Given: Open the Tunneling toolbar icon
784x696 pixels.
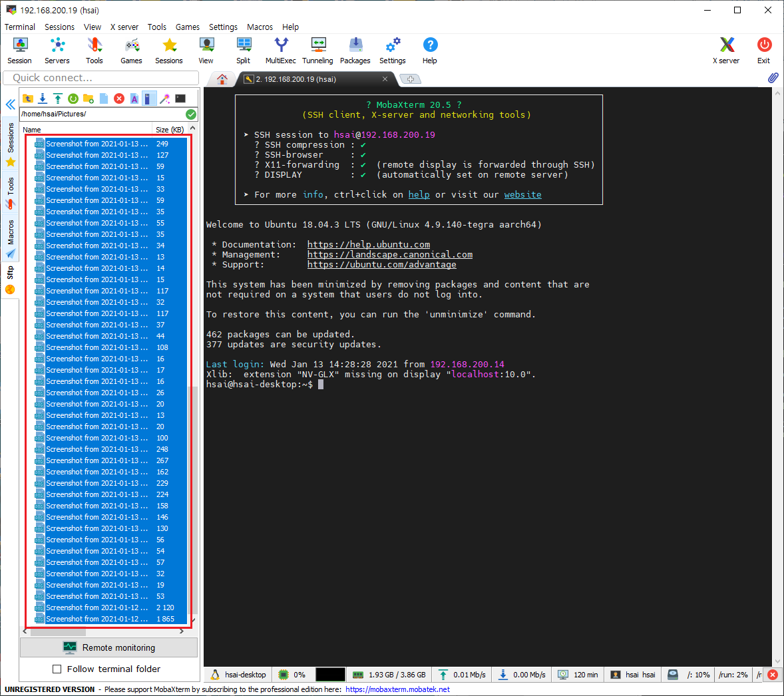Looking at the screenshot, I should click(317, 51).
